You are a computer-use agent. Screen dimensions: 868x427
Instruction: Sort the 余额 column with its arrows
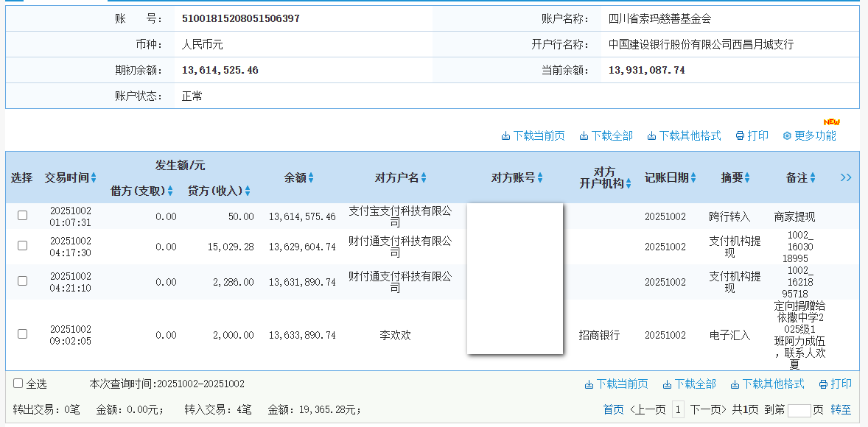click(x=311, y=178)
